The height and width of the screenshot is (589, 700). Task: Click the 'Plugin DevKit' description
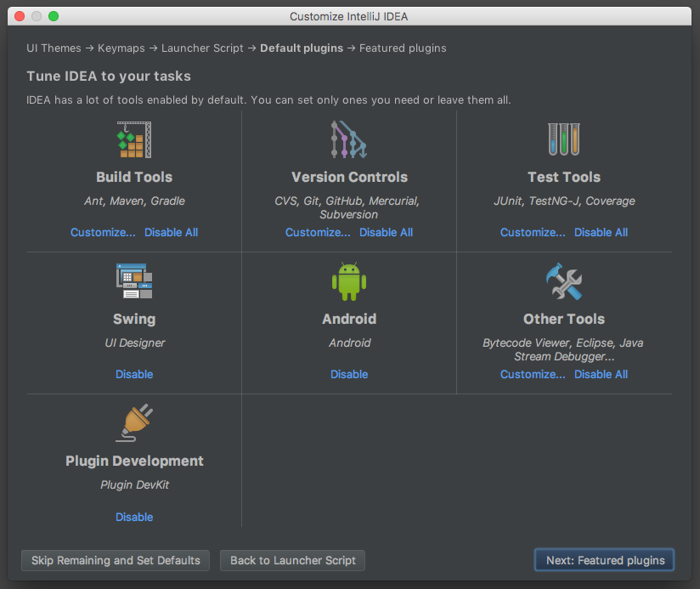point(134,485)
